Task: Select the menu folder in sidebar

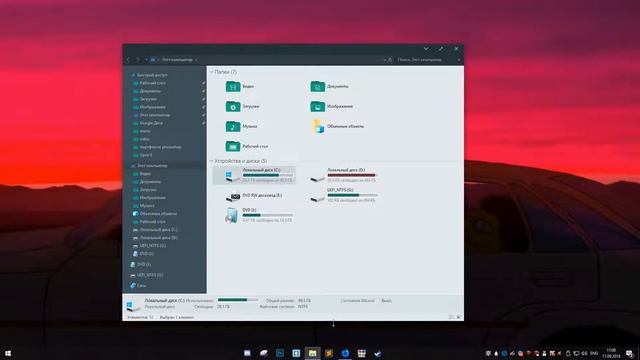Action: pyautogui.click(x=142, y=131)
